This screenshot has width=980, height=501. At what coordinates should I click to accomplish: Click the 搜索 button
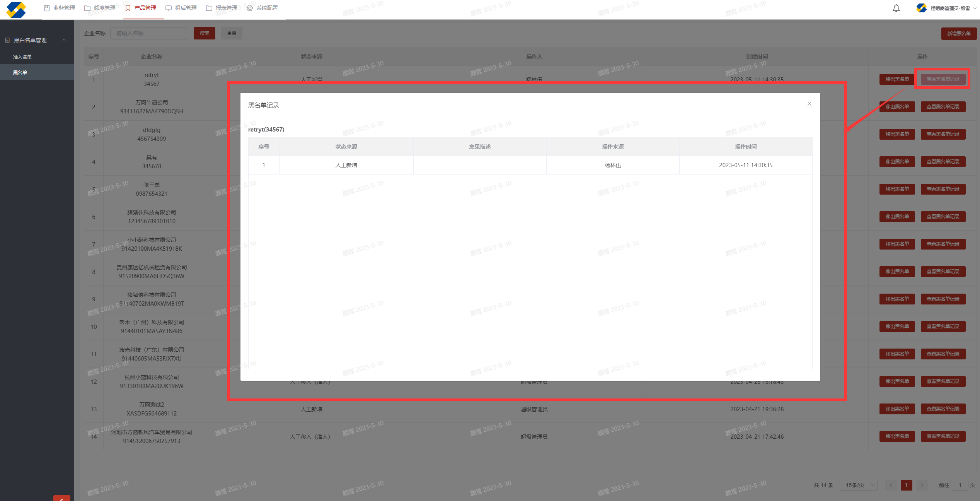pos(204,33)
